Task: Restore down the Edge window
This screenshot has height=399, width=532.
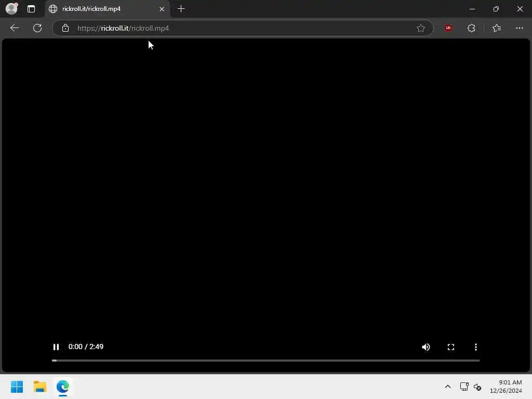Action: [x=496, y=9]
